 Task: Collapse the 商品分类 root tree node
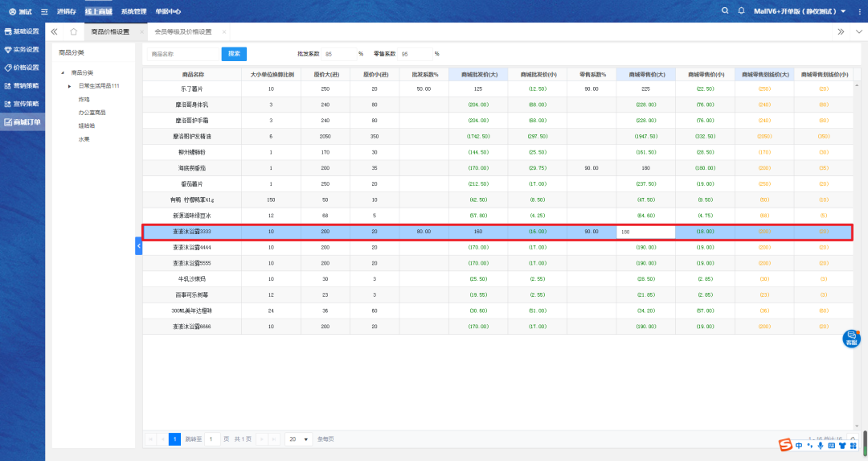(x=63, y=72)
